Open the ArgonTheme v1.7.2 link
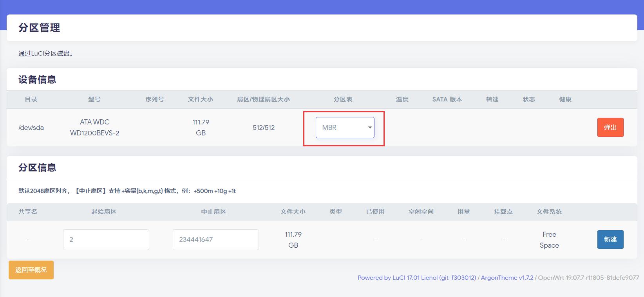Image resolution: width=644 pixels, height=297 pixels. (507, 278)
